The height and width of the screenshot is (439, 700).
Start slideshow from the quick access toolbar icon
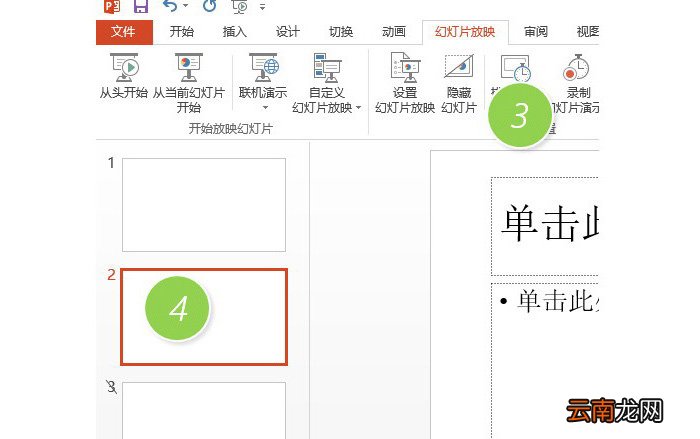click(x=239, y=6)
